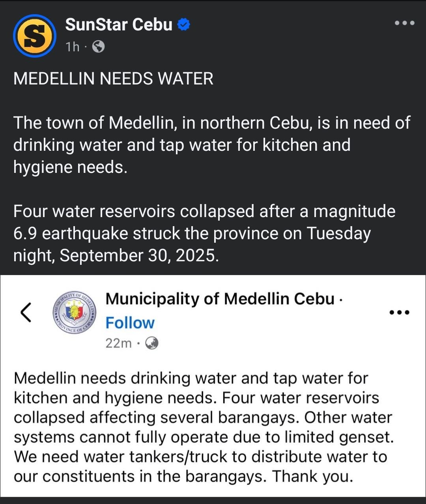Open the SunStar Cebu profile picture
This screenshot has width=426, height=504.
click(x=35, y=36)
